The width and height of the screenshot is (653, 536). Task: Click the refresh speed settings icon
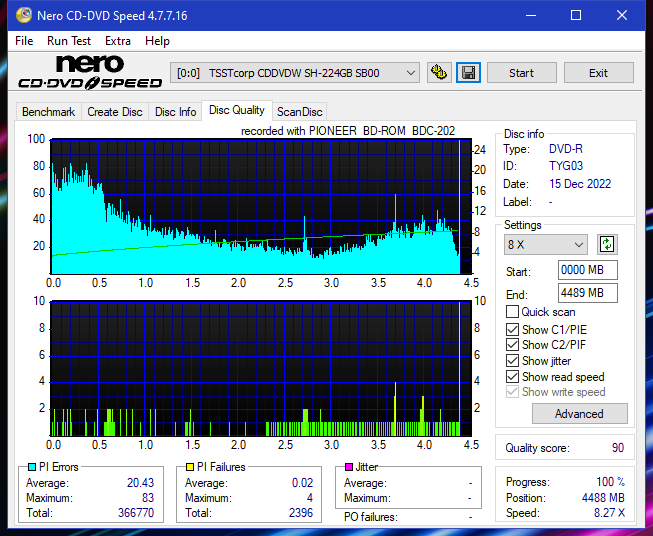tap(607, 244)
